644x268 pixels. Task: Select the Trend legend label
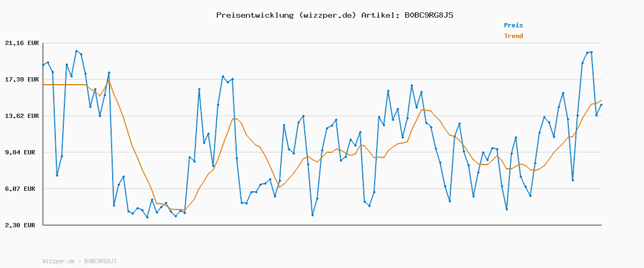(x=513, y=36)
